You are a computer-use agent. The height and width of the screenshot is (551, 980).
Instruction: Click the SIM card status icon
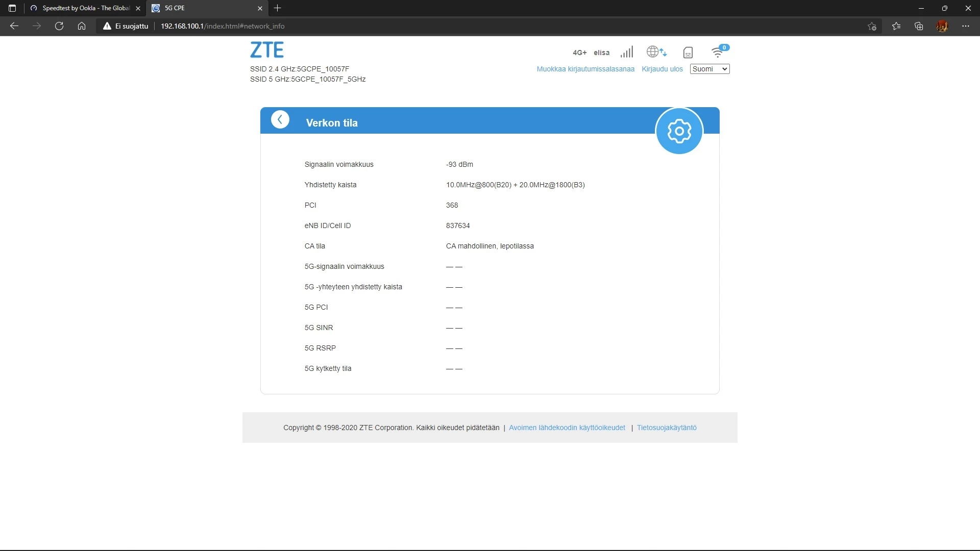(688, 53)
